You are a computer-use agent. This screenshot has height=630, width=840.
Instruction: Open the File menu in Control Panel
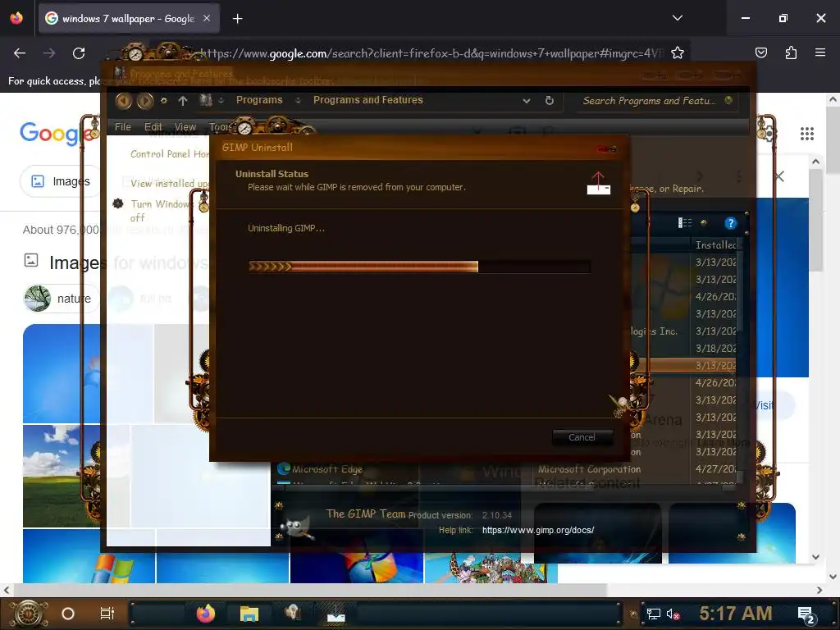[123, 127]
